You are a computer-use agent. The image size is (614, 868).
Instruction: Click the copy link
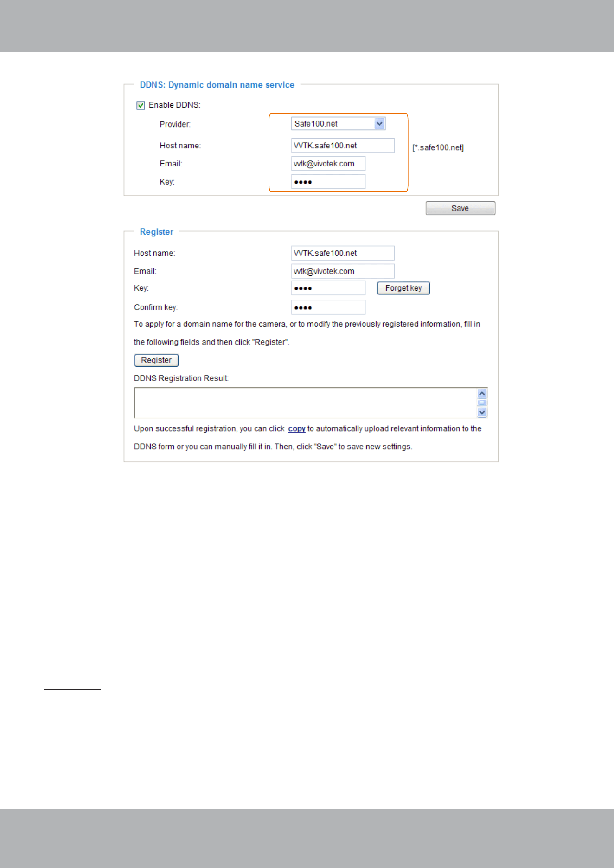tap(297, 428)
